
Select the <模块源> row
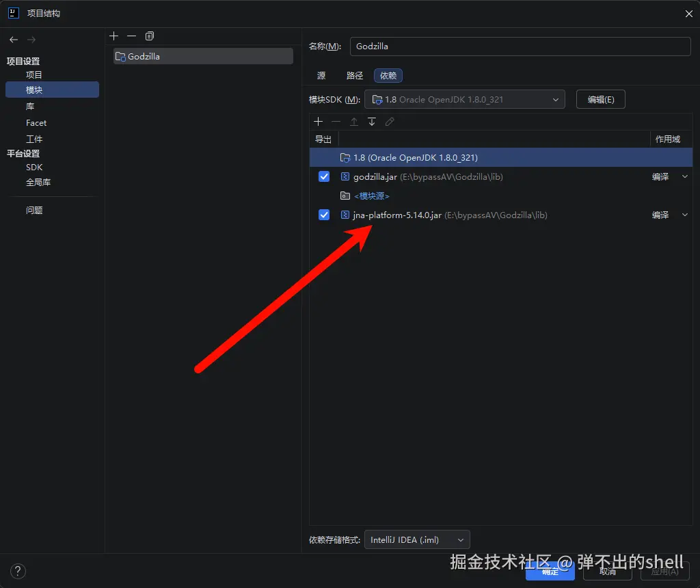pos(501,196)
